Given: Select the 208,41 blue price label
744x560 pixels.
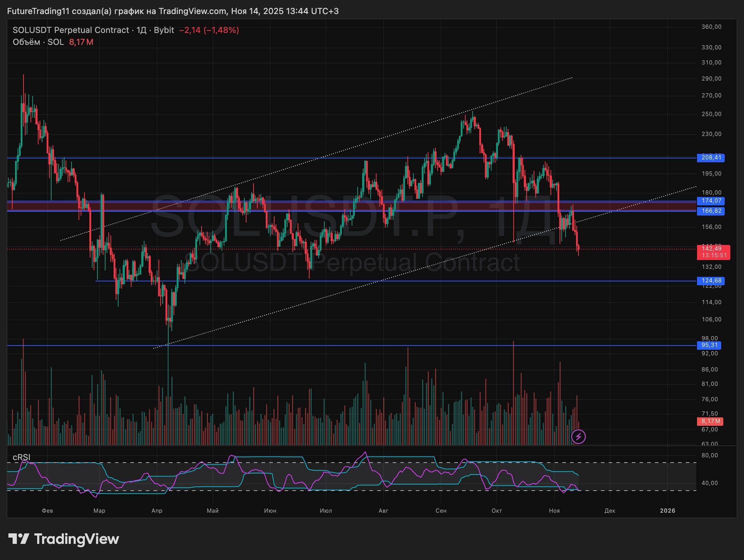Looking at the screenshot, I should pyautogui.click(x=711, y=158).
